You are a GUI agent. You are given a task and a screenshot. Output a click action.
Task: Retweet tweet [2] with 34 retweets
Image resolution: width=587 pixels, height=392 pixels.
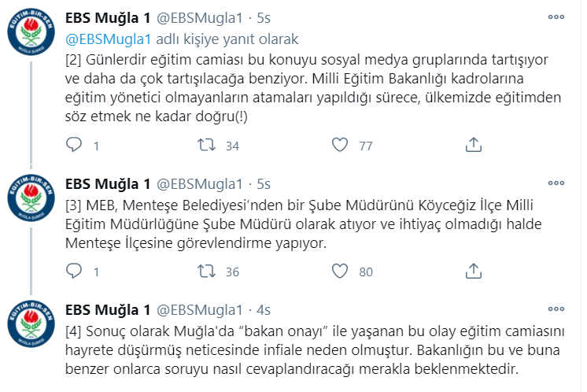coord(207,146)
